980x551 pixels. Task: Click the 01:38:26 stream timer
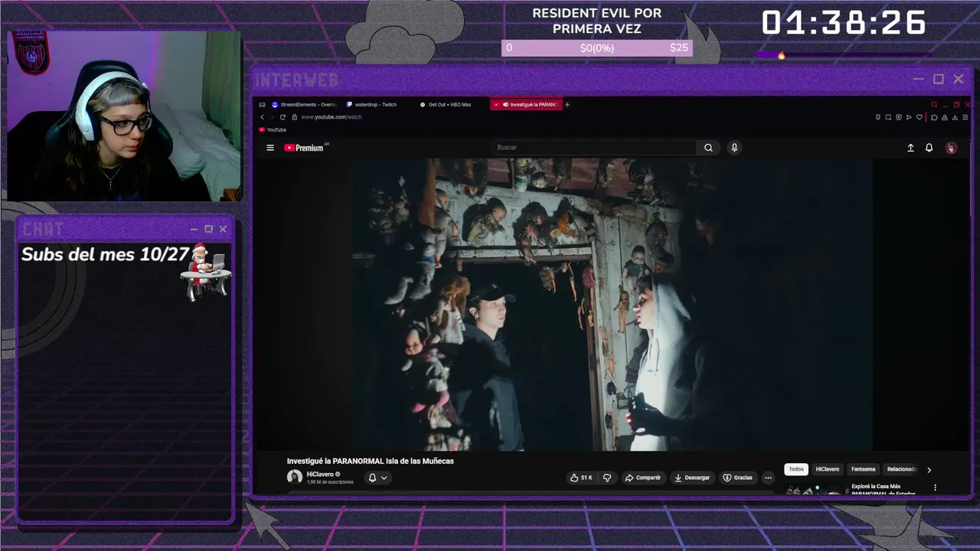point(844,23)
